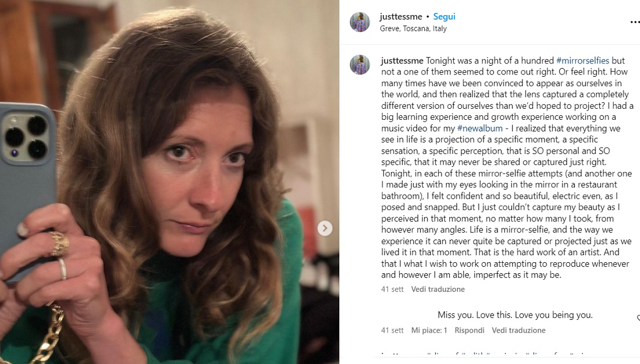Follow the account via Segui
640x364 pixels.
click(x=444, y=17)
